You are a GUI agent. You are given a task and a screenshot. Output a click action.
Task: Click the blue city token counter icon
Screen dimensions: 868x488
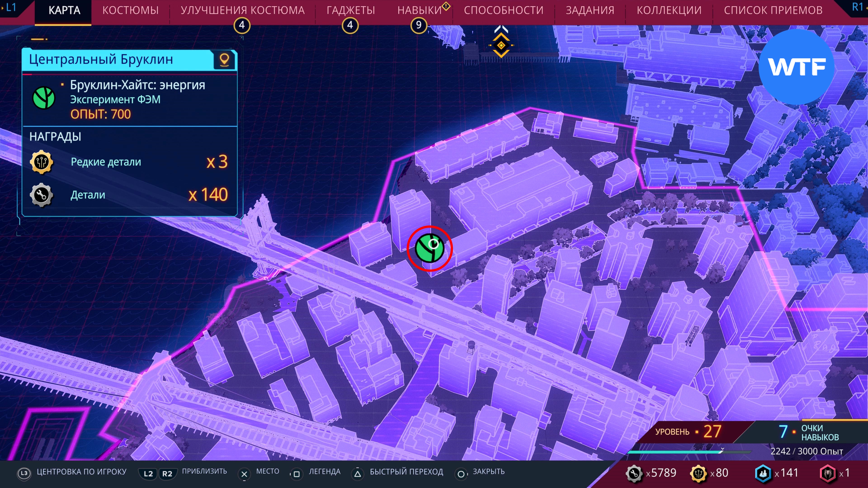[x=763, y=473]
